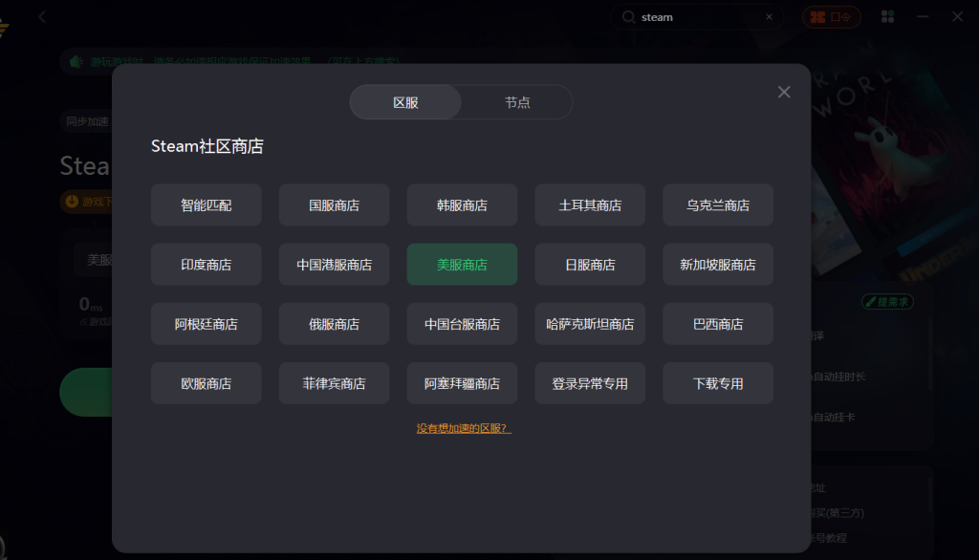This screenshot has width=979, height=560.
Task: Choose the 巴西商店 region
Action: (718, 323)
